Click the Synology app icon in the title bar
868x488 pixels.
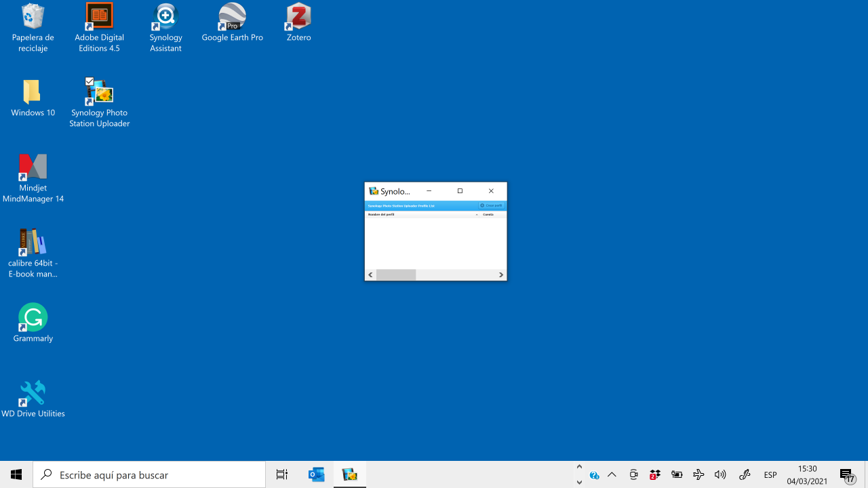click(374, 191)
